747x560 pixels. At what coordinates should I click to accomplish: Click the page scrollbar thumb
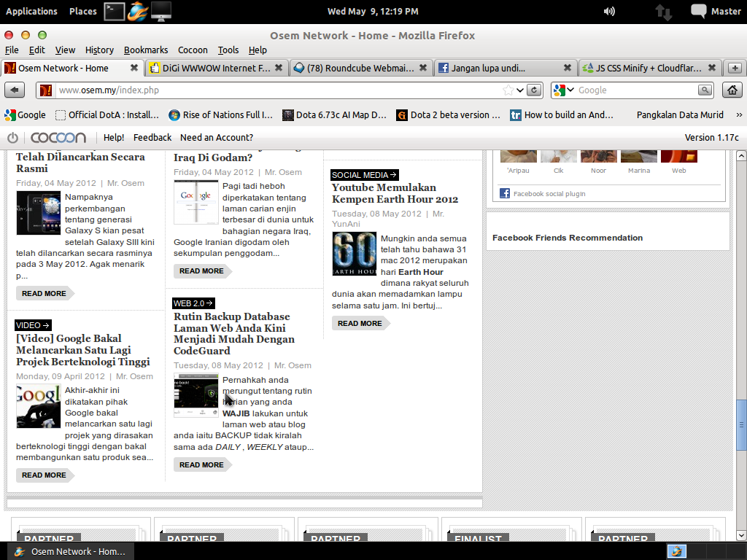point(741,425)
